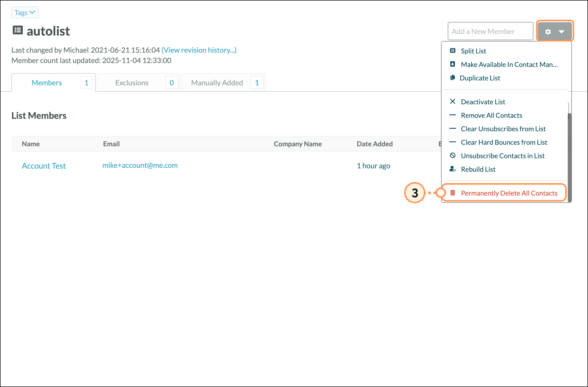This screenshot has width=588, height=387.
Task: Click the Rebuild List user icon
Action: (x=452, y=169)
